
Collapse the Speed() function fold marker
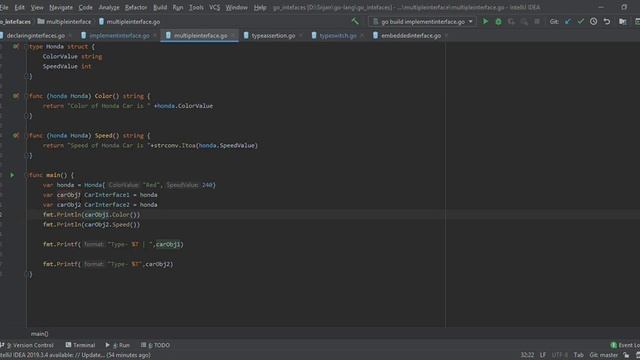click(26, 136)
